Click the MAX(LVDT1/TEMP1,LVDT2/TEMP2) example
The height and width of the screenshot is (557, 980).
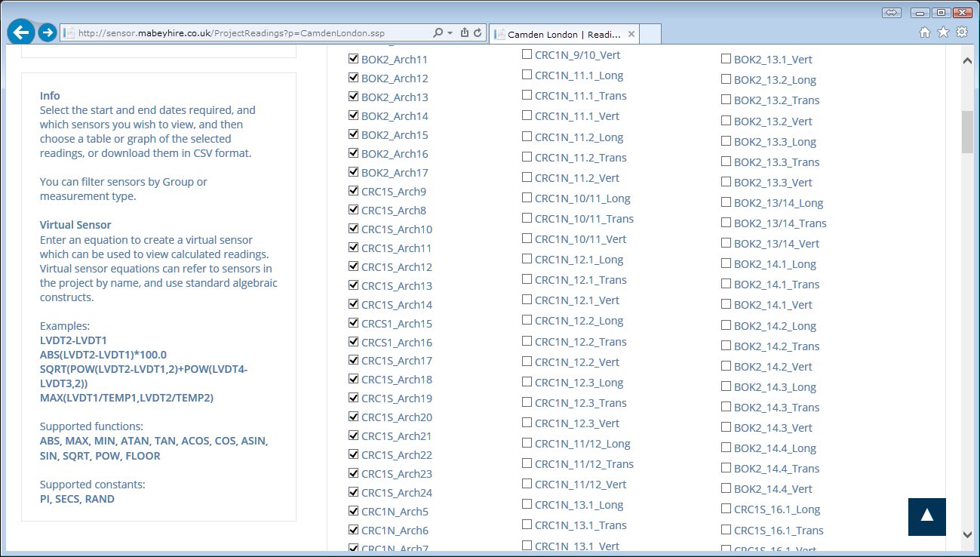pyautogui.click(x=127, y=398)
